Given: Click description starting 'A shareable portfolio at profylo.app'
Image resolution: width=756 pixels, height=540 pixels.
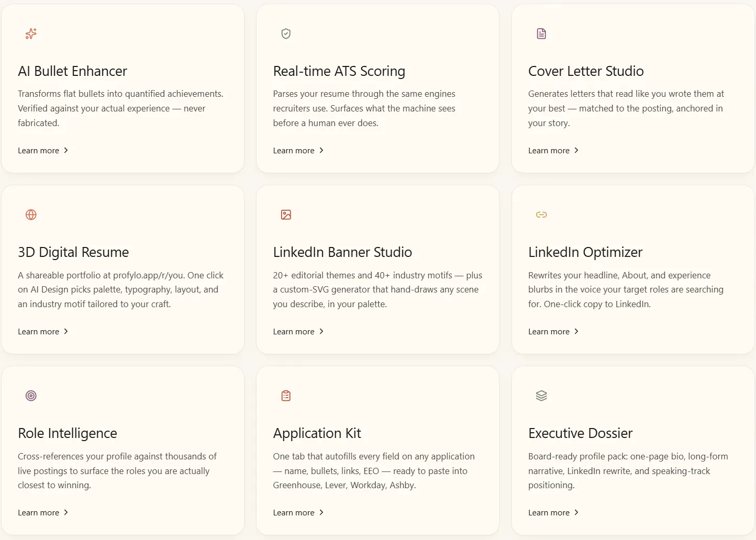Looking at the screenshot, I should 120,289.
